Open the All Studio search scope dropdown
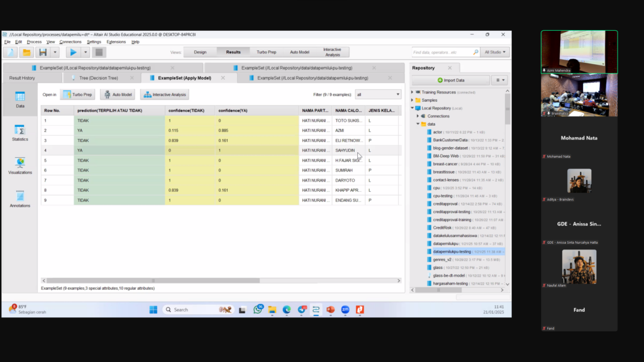This screenshot has width=644, height=362. tap(496, 52)
